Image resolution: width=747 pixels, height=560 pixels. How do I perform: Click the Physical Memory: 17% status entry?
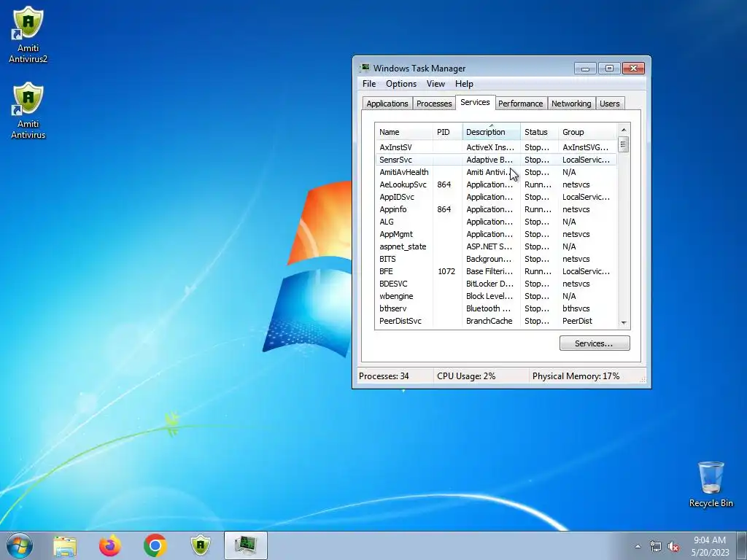[576, 376]
